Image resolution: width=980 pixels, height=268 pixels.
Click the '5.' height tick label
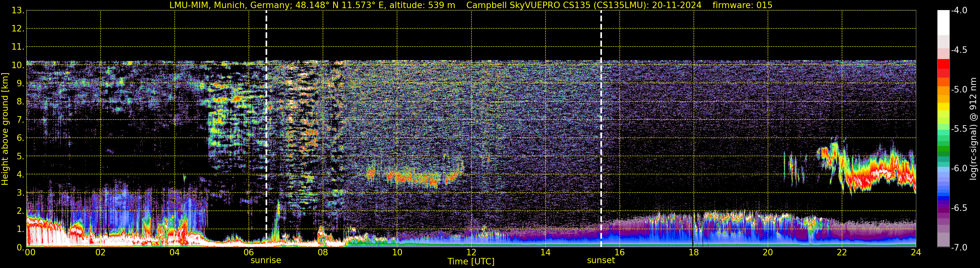pos(20,156)
